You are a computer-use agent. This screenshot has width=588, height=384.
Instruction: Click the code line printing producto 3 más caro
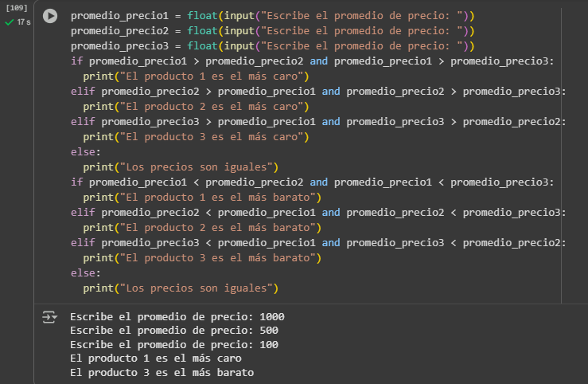coord(195,137)
